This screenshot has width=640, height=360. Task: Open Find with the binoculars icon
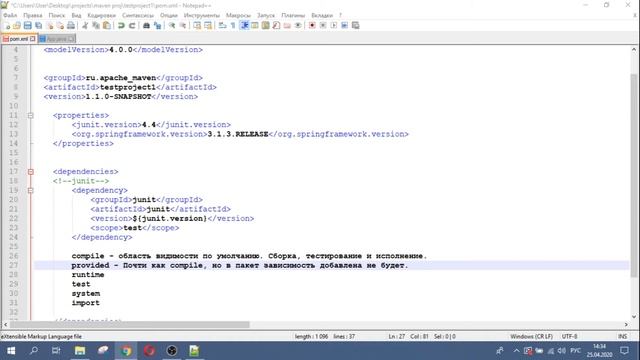[146, 26]
